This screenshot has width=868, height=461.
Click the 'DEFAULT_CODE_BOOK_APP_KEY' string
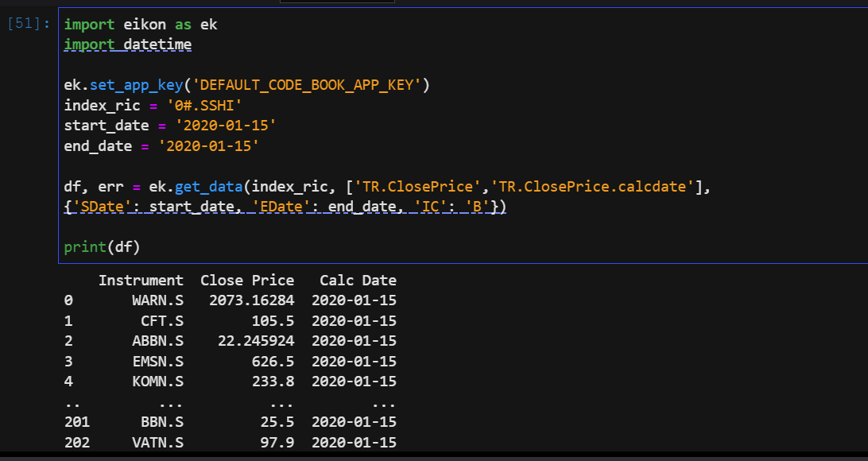pyautogui.click(x=307, y=85)
